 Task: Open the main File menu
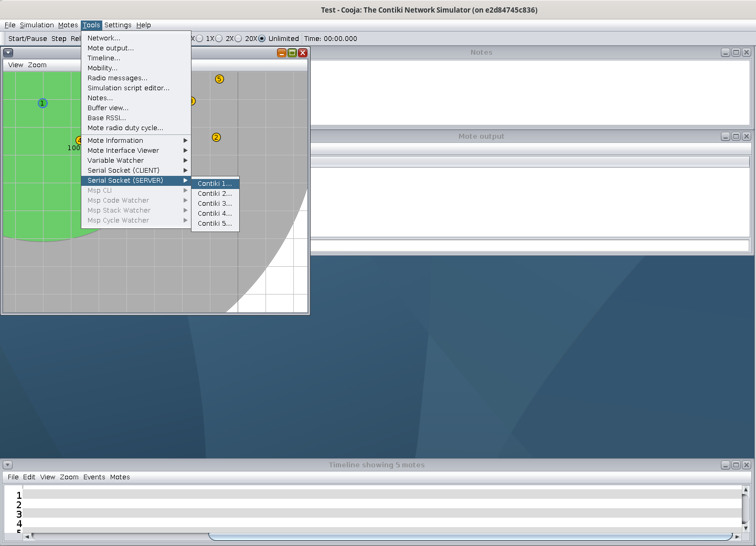[x=10, y=25]
